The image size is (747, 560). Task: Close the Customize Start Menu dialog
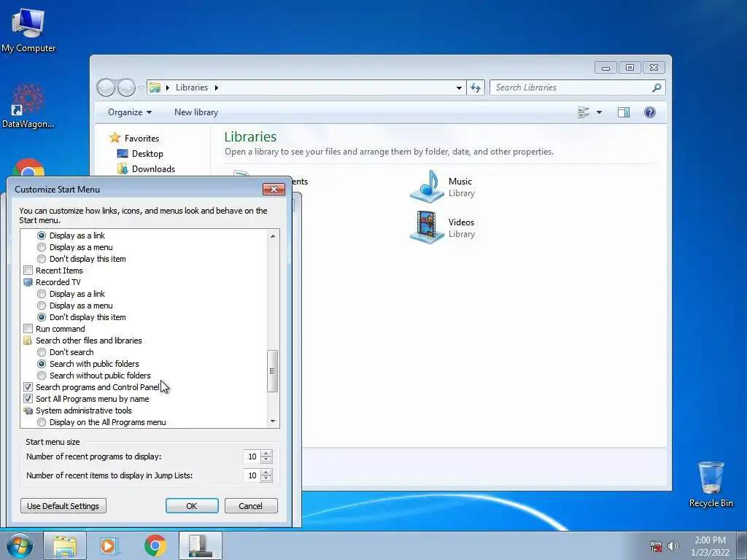[x=274, y=189]
